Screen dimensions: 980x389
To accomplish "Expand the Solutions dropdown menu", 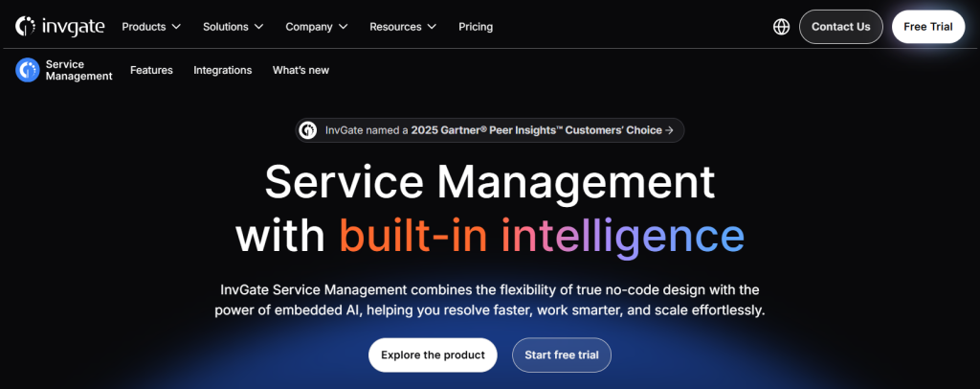I will pyautogui.click(x=234, y=27).
